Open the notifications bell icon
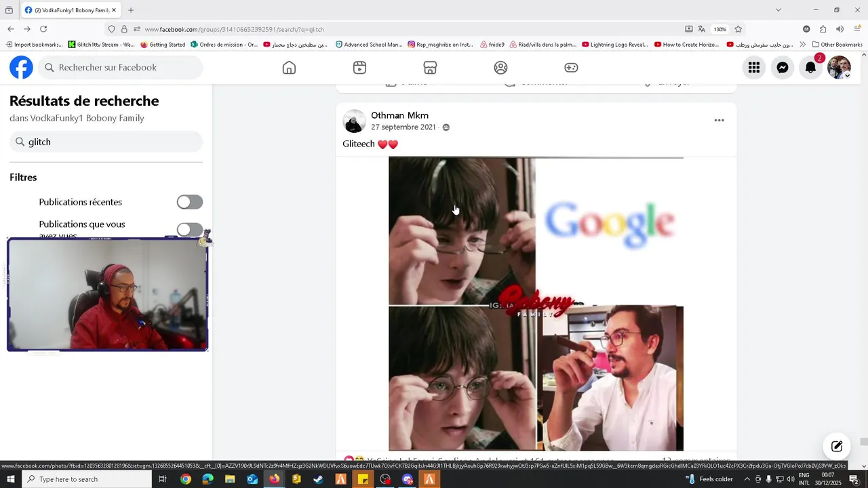The height and width of the screenshot is (488, 868). coord(810,67)
